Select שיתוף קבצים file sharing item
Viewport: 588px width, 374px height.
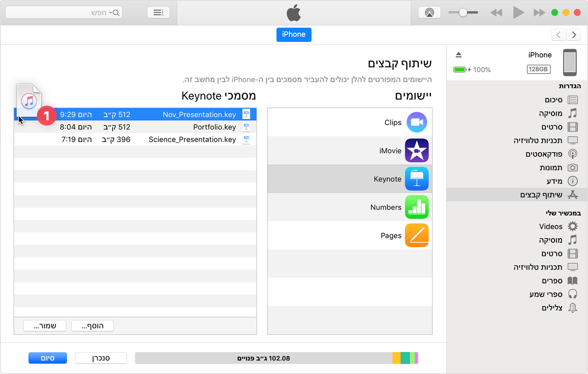tap(517, 195)
